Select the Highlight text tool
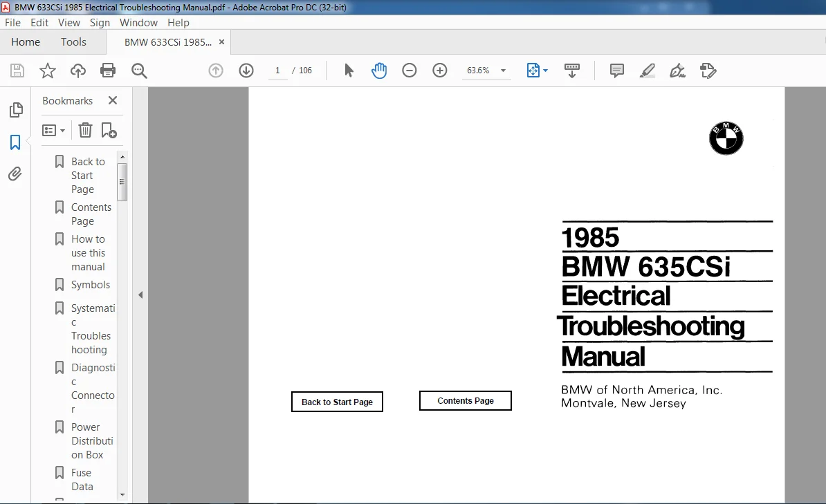The height and width of the screenshot is (504, 826). point(648,71)
